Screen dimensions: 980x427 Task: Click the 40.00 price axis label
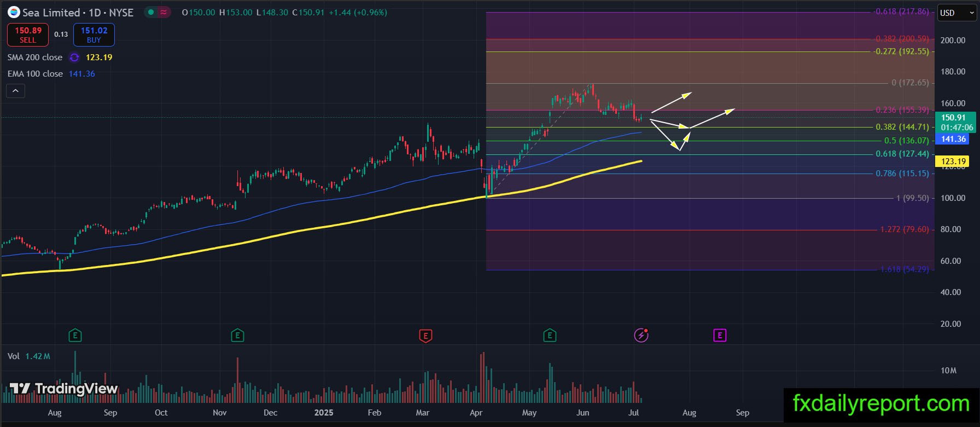tap(950, 292)
